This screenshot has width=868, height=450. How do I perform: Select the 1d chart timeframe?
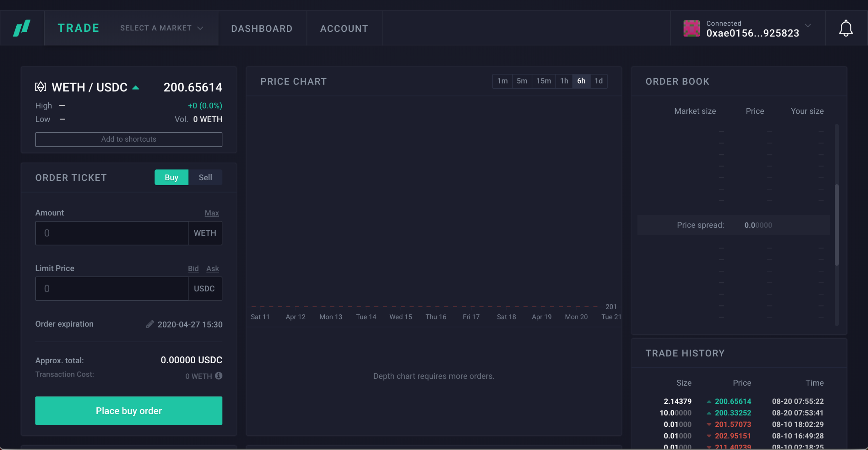pos(599,81)
